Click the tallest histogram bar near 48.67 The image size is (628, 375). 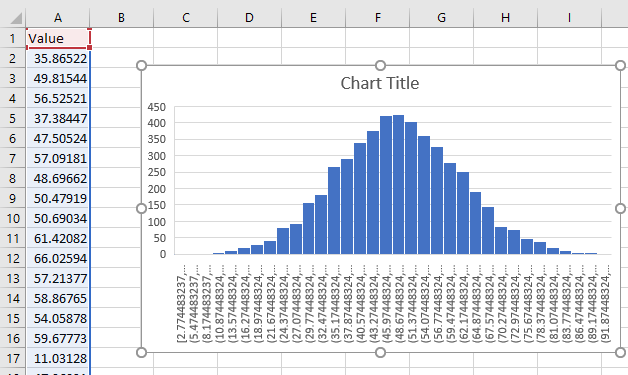pos(399,184)
